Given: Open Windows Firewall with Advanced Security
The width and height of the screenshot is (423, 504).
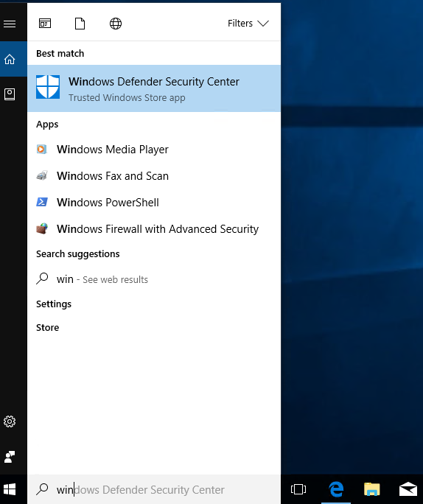Looking at the screenshot, I should pos(154,229).
